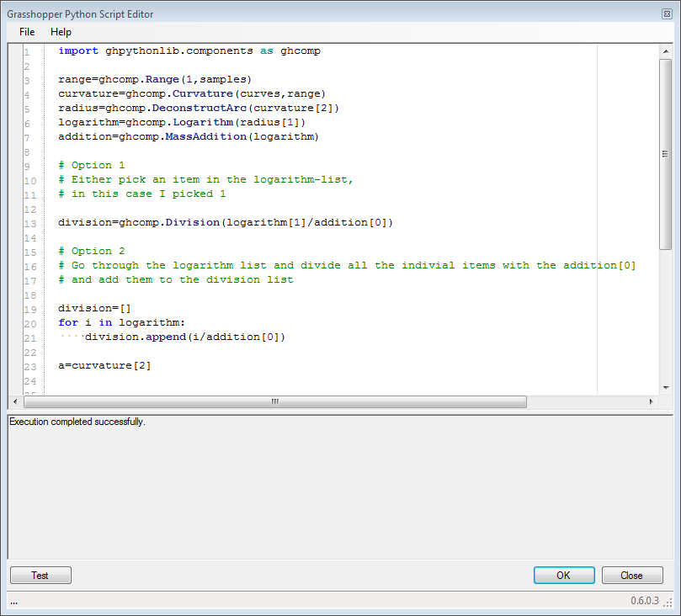Click the Close button
Viewport: 681px width, 616px height.
632,576
